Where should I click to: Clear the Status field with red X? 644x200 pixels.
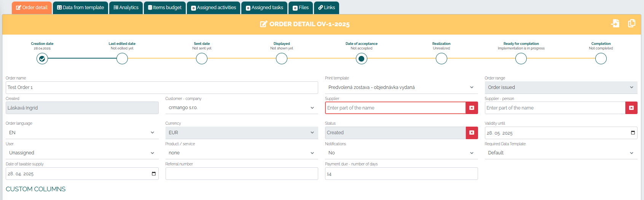tap(472, 133)
